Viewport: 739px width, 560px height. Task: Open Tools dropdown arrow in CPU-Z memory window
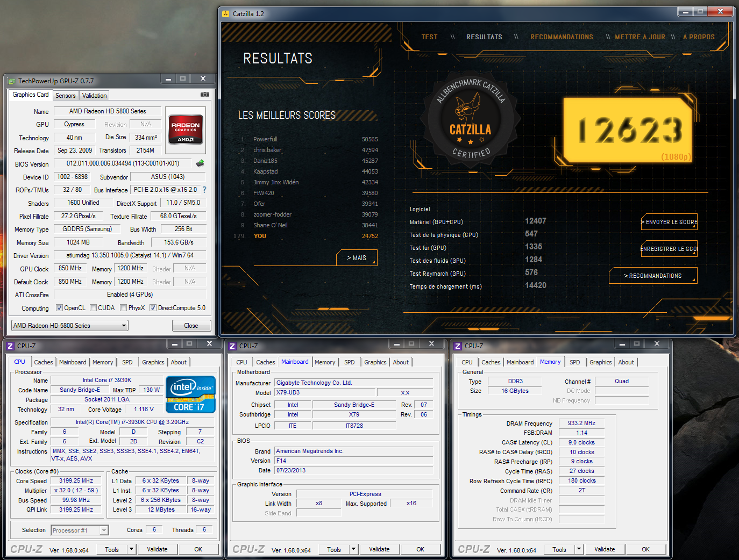579,549
